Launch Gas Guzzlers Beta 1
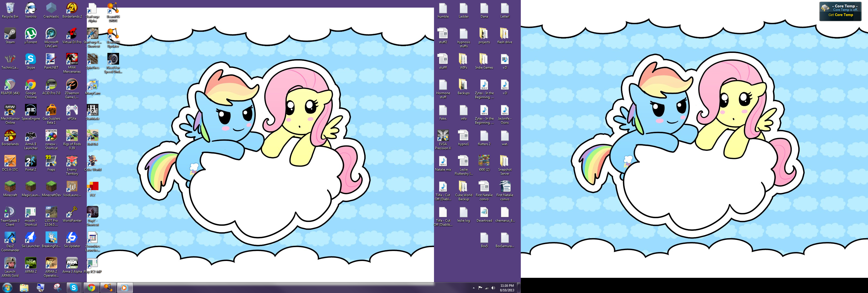This screenshot has width=868, height=293. [51, 114]
